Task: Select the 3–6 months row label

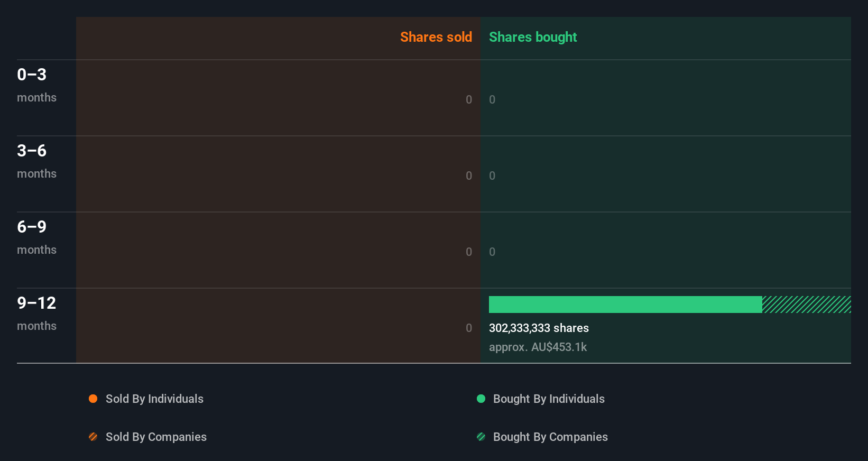Action: tap(36, 161)
